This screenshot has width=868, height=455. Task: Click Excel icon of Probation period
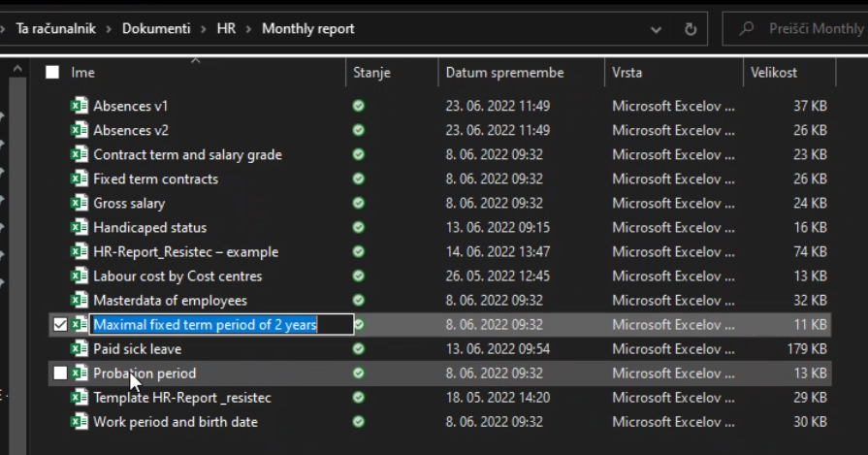(80, 374)
